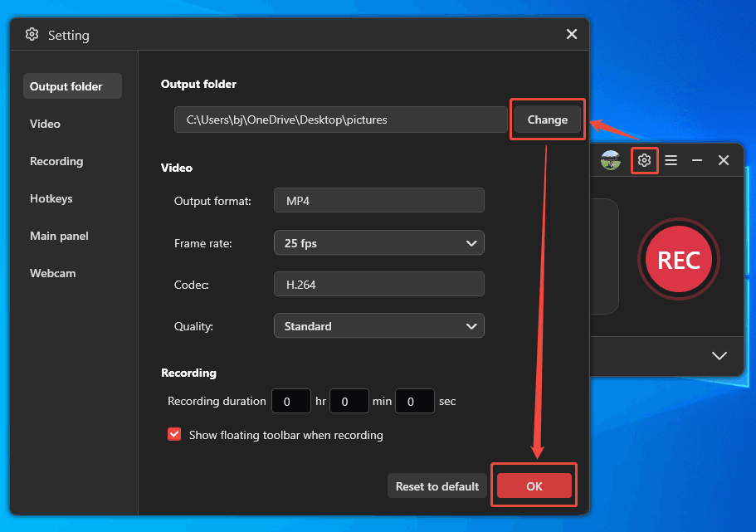Select the Webcam settings category
756x532 pixels.
(x=52, y=273)
